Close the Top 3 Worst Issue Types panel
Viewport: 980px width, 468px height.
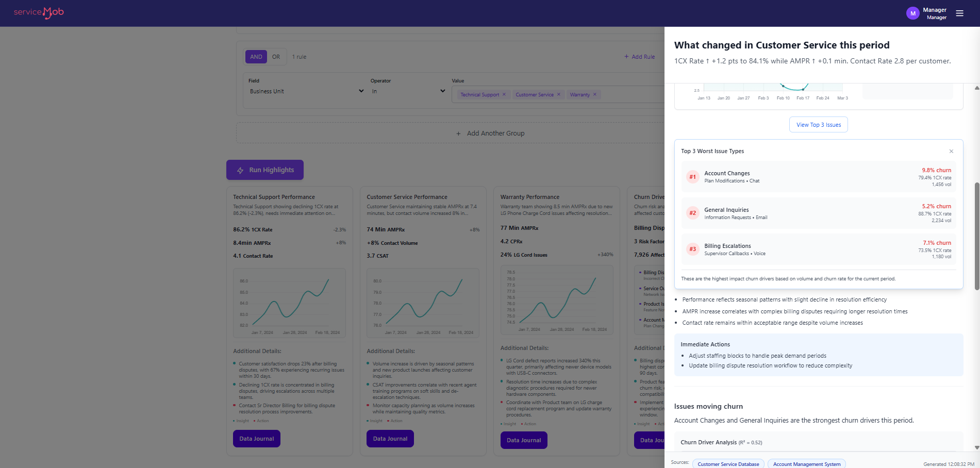951,151
